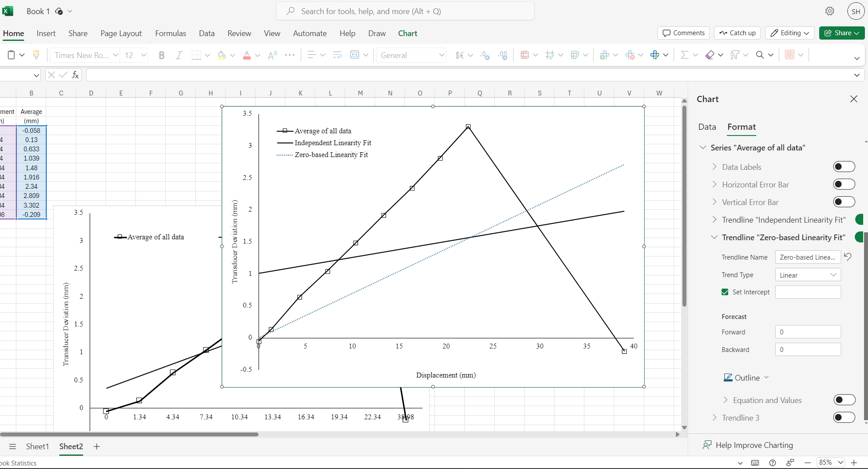868x469 pixels.
Task: Click the Decrease Decimal icon
Action: [x=485, y=55]
